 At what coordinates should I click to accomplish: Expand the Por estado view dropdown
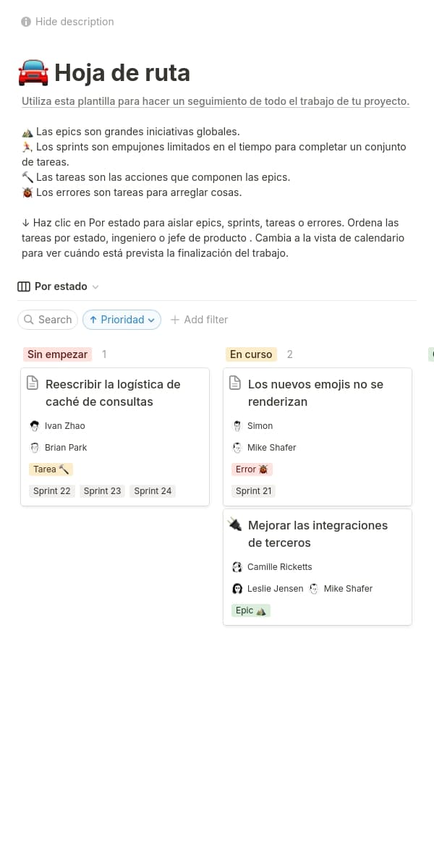[95, 287]
